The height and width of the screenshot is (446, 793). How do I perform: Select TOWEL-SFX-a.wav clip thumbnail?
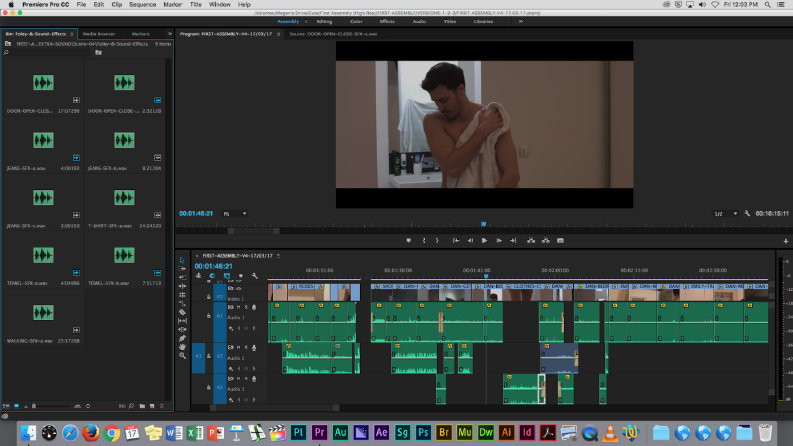tap(43, 255)
